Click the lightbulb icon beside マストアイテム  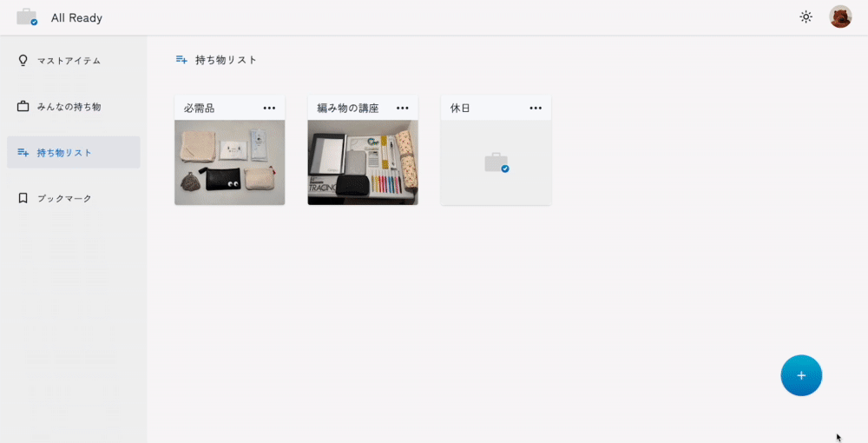tap(23, 60)
